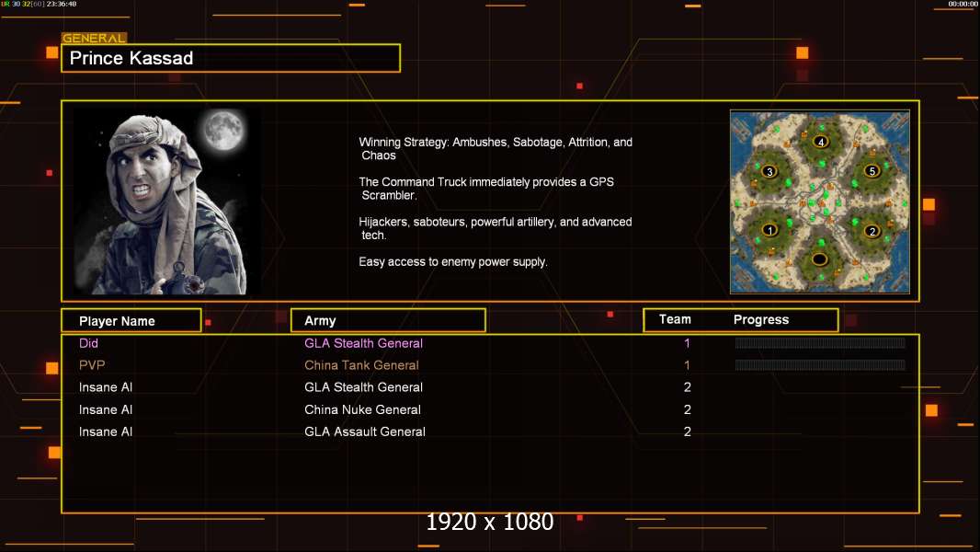Click start position 5 on the map

click(872, 171)
